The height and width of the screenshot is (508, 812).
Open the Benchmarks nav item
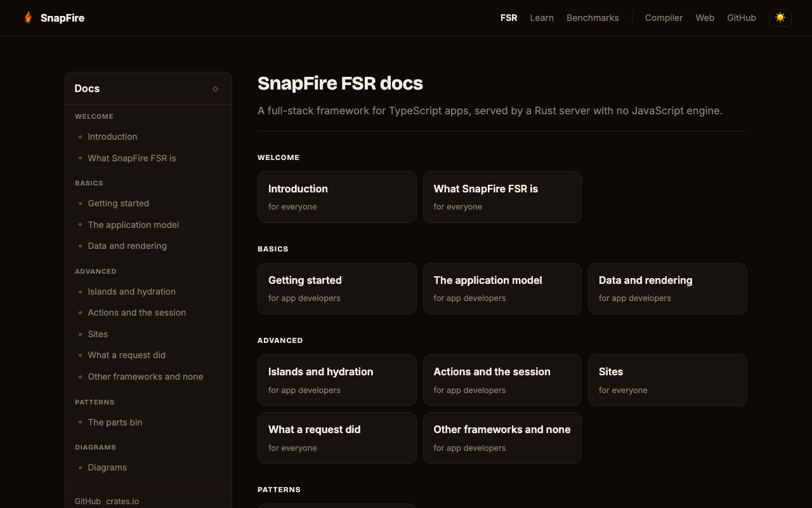click(x=593, y=18)
